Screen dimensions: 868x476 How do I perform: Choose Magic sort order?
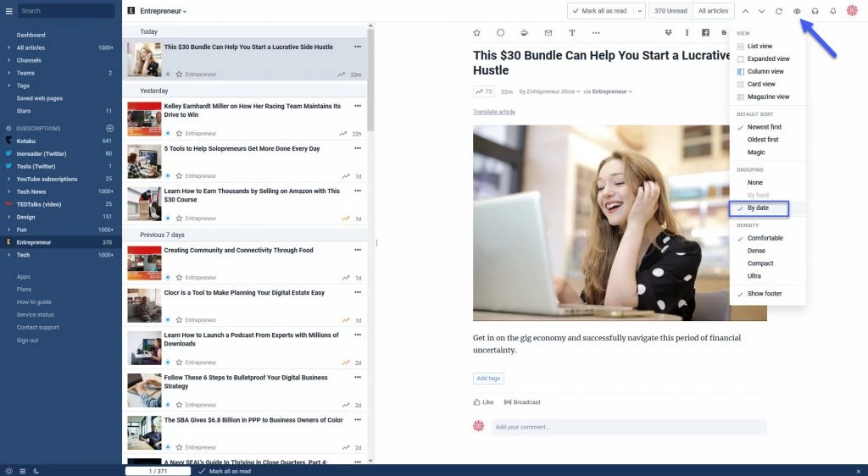[756, 152]
